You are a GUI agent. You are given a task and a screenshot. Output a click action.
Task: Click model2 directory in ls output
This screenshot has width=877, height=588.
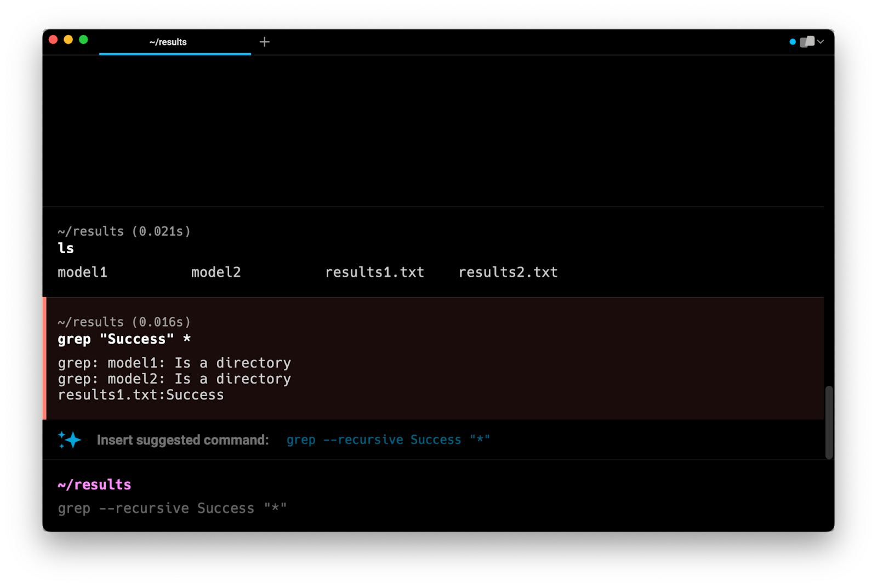(x=216, y=272)
